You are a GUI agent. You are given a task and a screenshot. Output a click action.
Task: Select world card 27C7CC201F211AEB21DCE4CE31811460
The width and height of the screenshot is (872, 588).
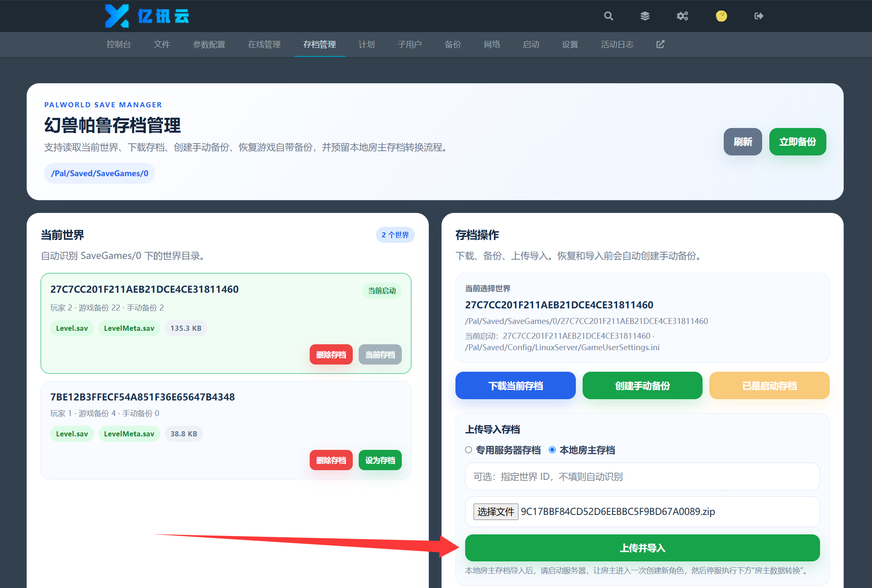click(226, 323)
